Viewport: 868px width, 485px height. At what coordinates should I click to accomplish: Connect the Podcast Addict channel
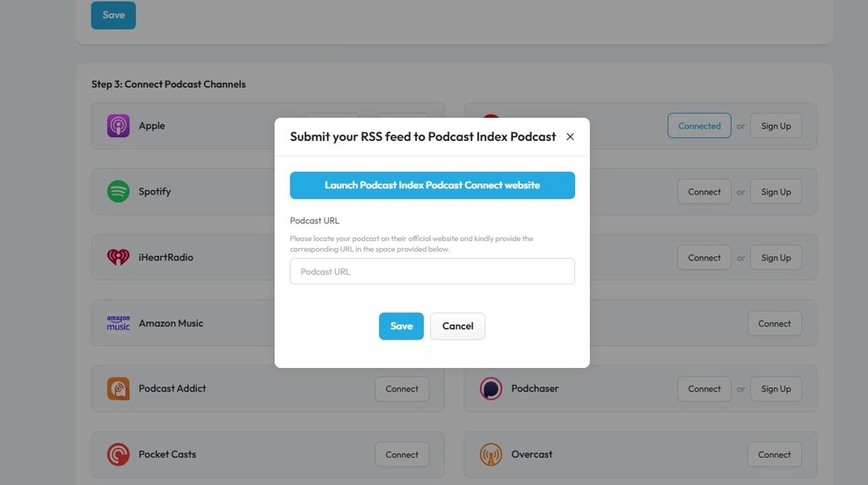pyautogui.click(x=402, y=389)
